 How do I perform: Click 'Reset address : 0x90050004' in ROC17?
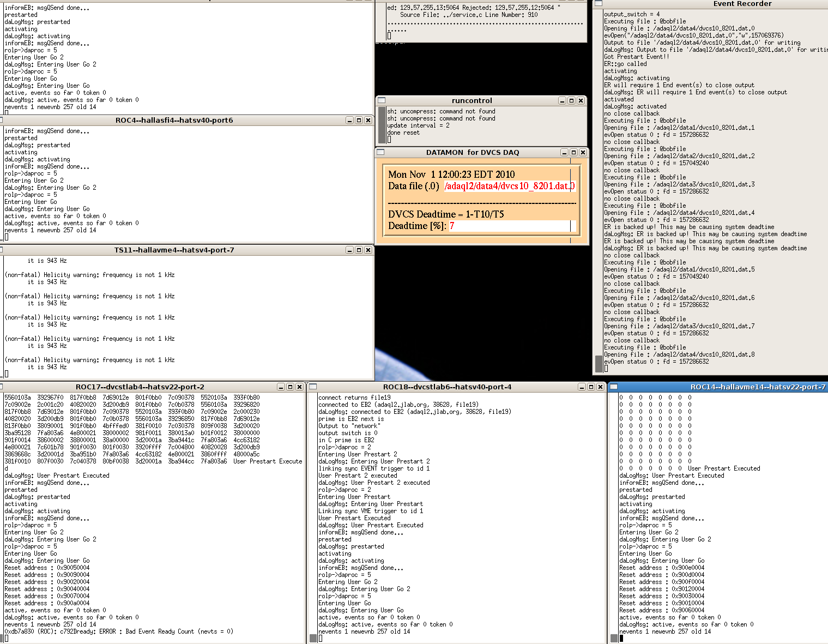pos(47,568)
